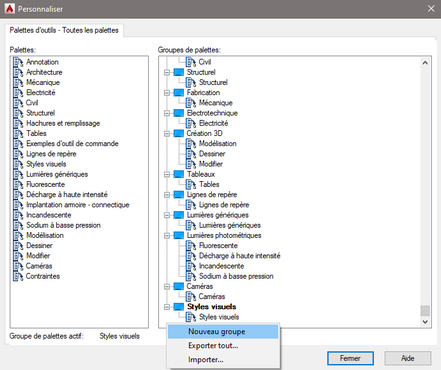The width and height of the screenshot is (441, 370).
Task: Collapse the Lumières photométriques group
Action: pos(167,236)
